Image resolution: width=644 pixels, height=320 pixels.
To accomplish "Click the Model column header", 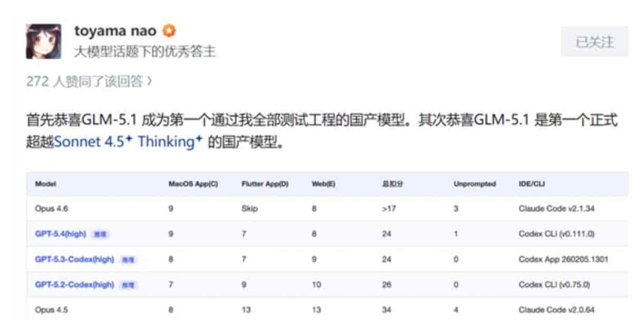I will (46, 184).
